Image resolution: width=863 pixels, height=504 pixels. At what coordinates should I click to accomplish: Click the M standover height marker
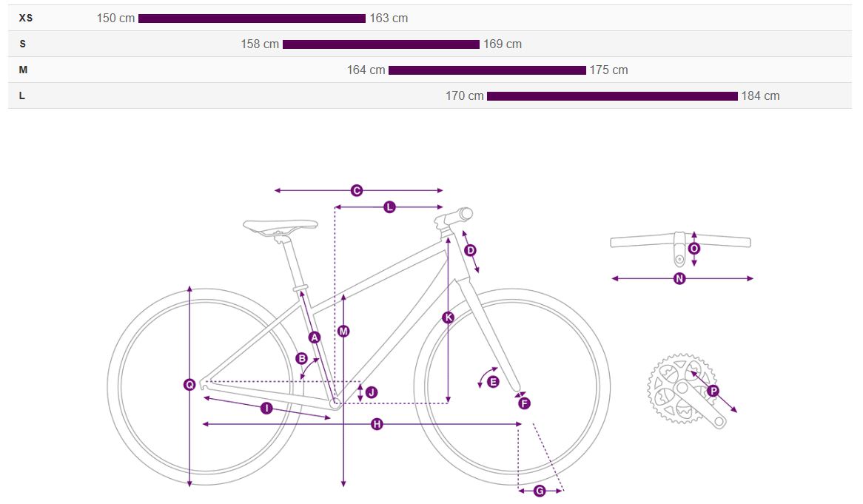coord(343,332)
